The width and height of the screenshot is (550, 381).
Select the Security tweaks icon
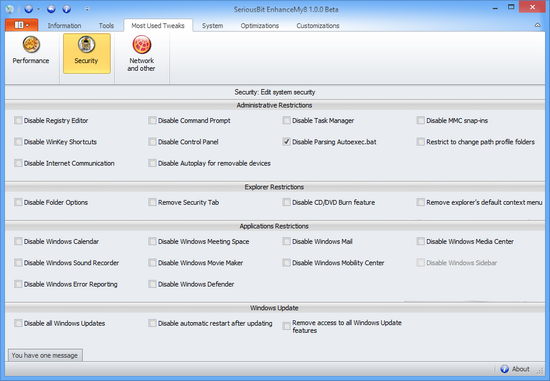coord(87,53)
